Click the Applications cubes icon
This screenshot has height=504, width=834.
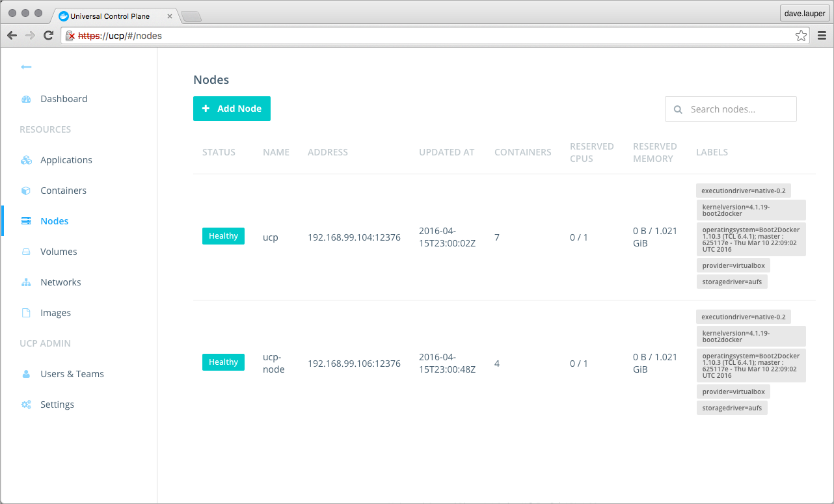coord(26,160)
